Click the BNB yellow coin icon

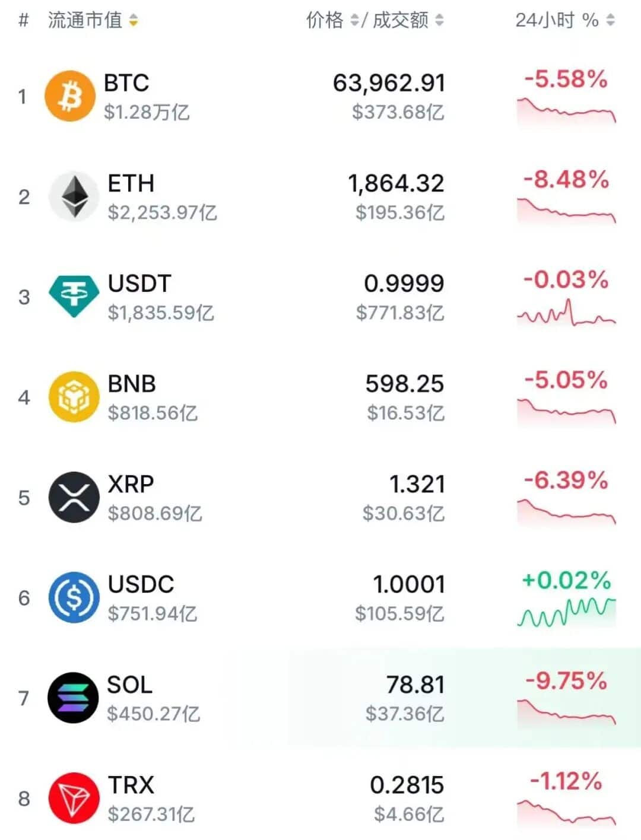tap(74, 397)
